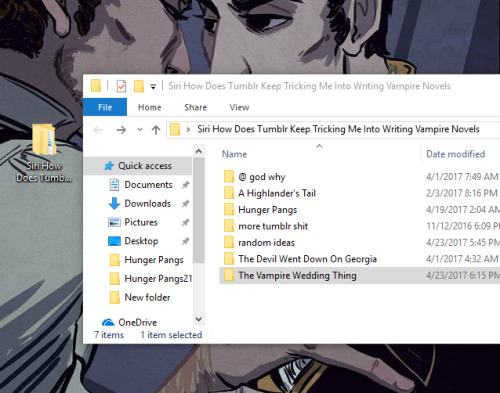Click the pin icon next to Downloads
The image size is (500, 393).
(x=185, y=203)
